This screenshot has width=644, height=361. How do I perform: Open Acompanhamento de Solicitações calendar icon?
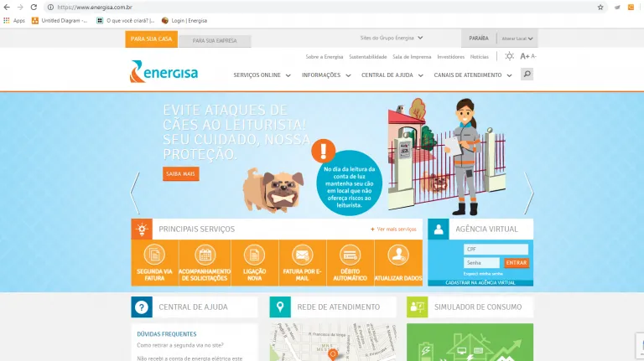point(205,255)
